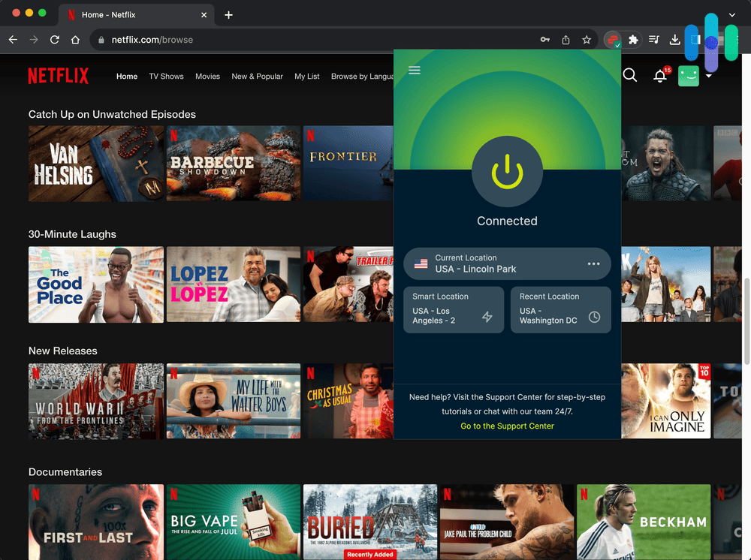
Task: Click the share icon in the address bar
Action: [x=566, y=40]
